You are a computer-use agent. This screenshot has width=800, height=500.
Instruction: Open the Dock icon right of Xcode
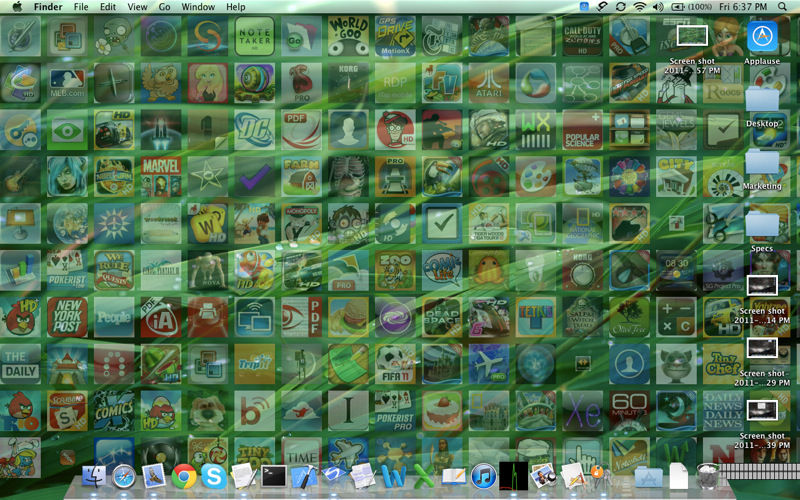pyautogui.click(x=334, y=476)
